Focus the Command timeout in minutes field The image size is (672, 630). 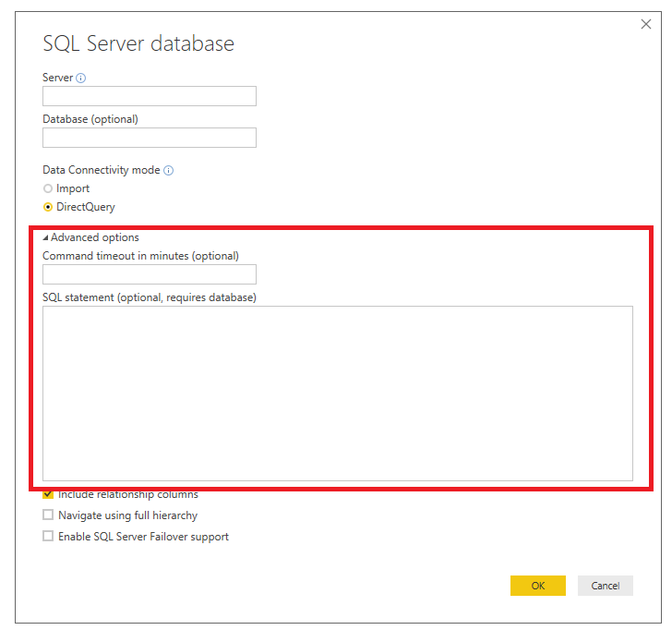click(150, 274)
